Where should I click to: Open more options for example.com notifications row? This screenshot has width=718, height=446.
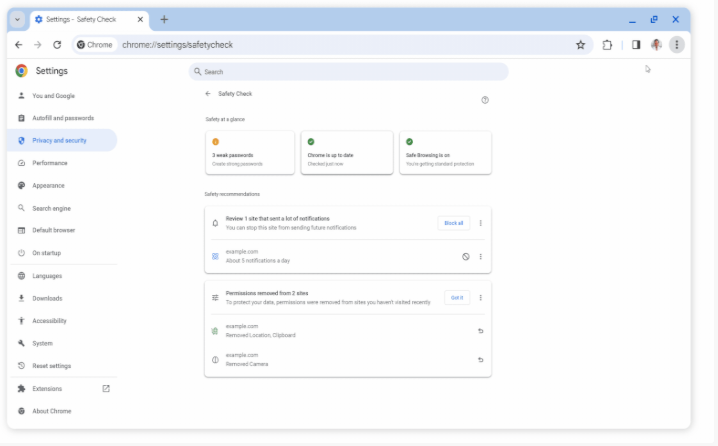click(480, 256)
